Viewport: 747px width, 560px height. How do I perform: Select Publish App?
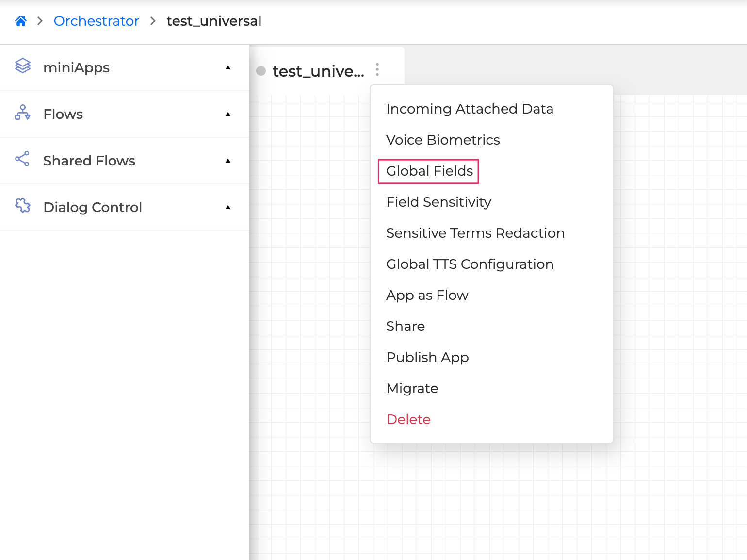[x=427, y=357]
